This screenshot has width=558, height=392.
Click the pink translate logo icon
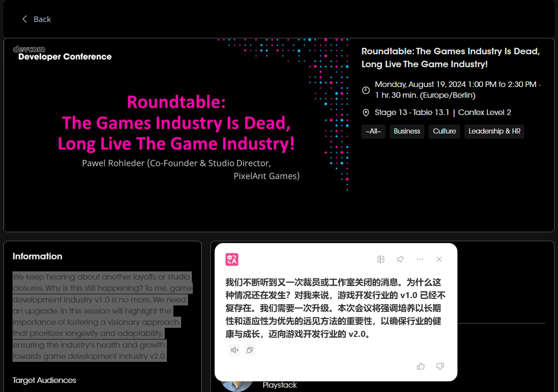click(232, 259)
